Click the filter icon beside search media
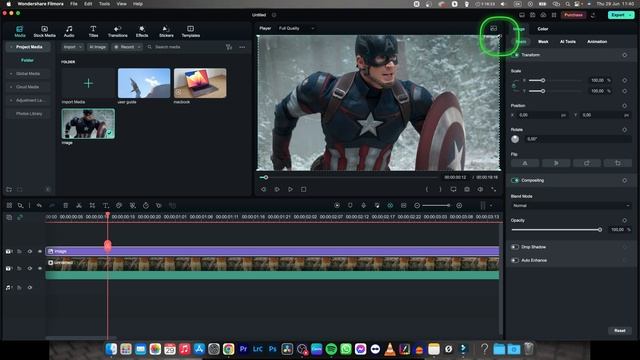 229,47
